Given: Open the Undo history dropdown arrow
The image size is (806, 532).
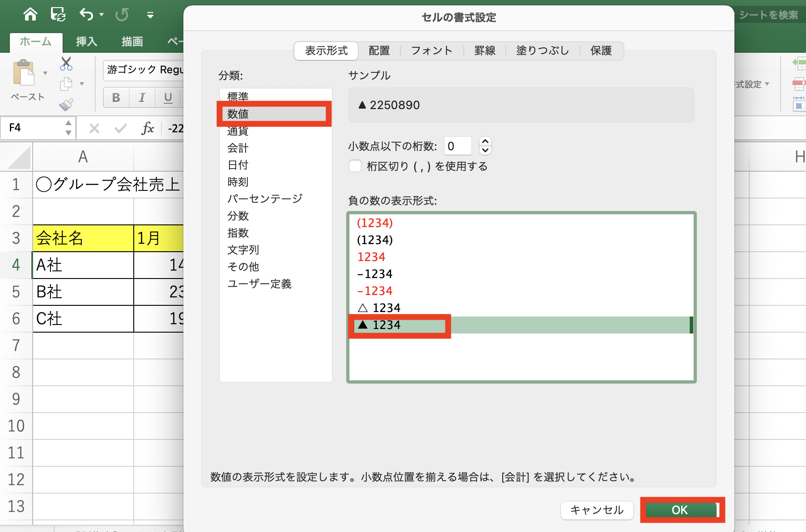Looking at the screenshot, I should click(102, 15).
